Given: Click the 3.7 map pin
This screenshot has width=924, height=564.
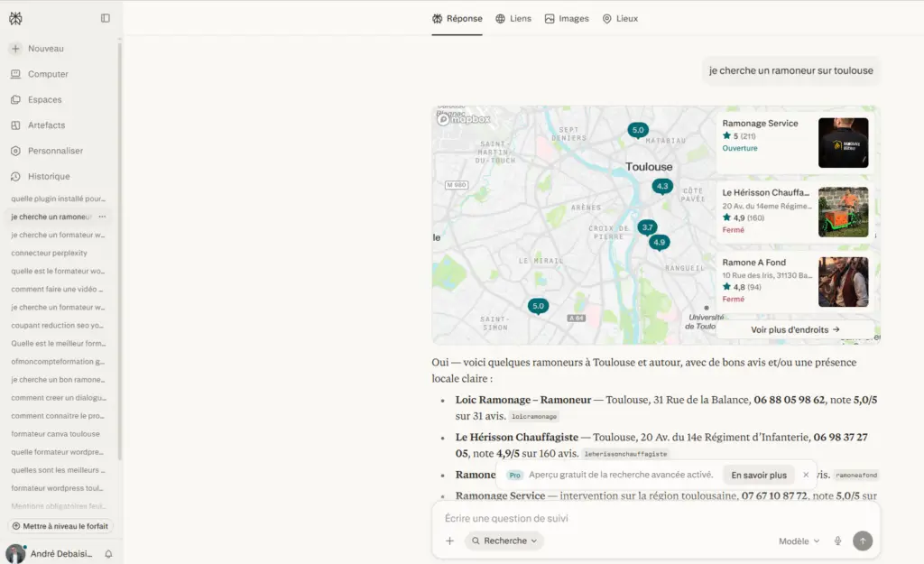Looking at the screenshot, I should pyautogui.click(x=647, y=227).
